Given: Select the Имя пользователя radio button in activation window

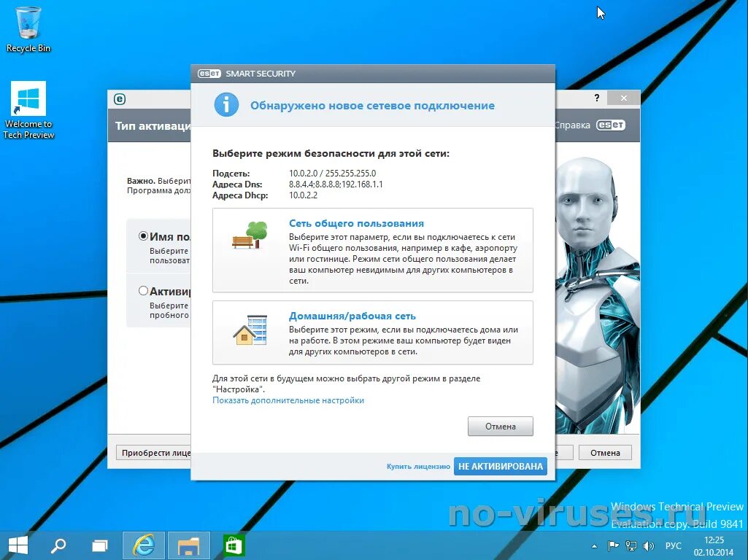Looking at the screenshot, I should pyautogui.click(x=143, y=236).
